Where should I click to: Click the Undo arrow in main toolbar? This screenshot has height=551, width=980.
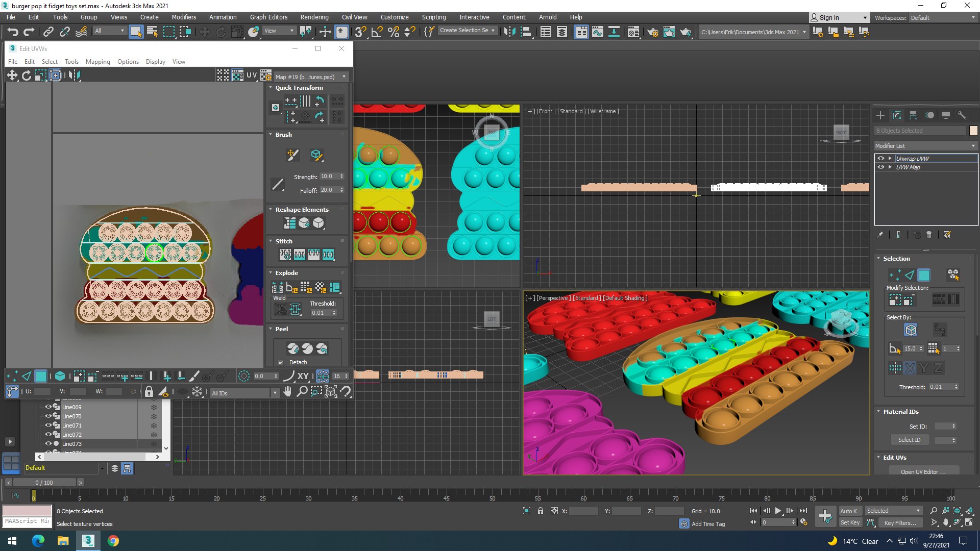click(13, 32)
